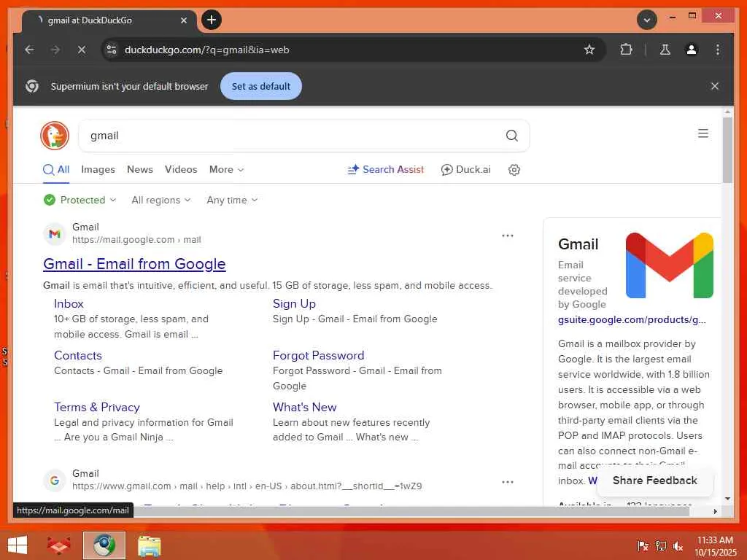Expand the More tabs dropdown
Image resolution: width=747 pixels, height=560 pixels.
(x=226, y=169)
